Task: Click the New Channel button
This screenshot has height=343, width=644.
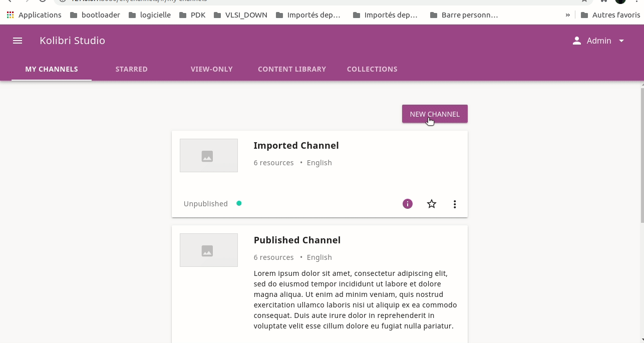Action: pyautogui.click(x=435, y=114)
